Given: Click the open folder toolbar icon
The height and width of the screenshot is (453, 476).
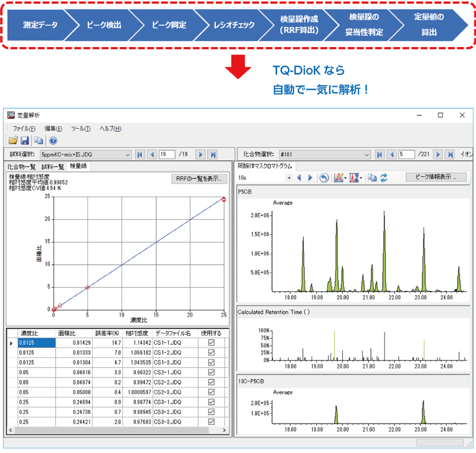Looking at the screenshot, I should pos(13,141).
